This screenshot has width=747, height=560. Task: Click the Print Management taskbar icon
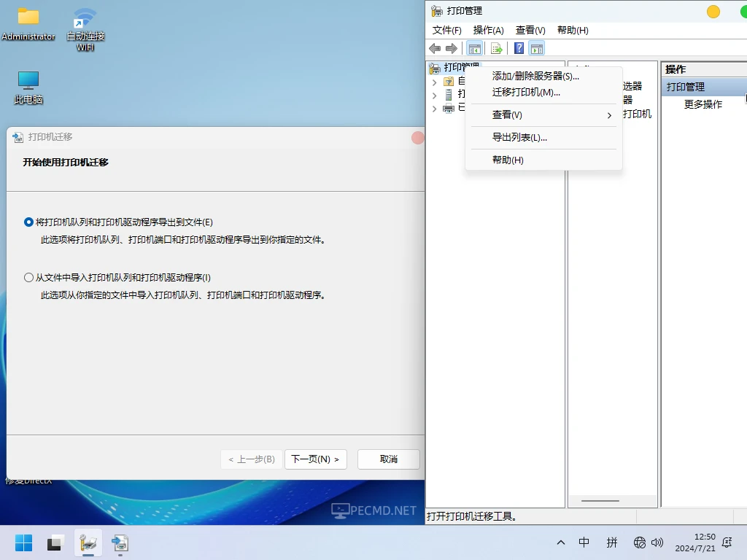click(88, 542)
